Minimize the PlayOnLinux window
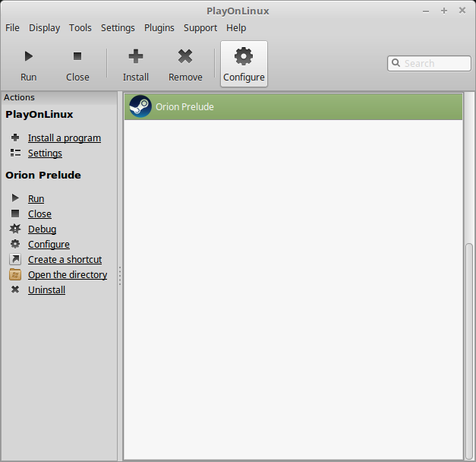Screen dimensions: 476x462 [x=426, y=11]
